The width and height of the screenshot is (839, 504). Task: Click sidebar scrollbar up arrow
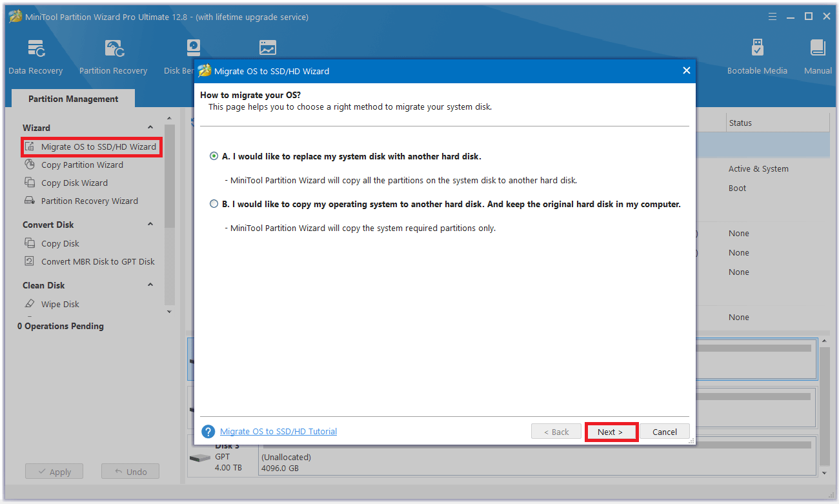click(170, 119)
